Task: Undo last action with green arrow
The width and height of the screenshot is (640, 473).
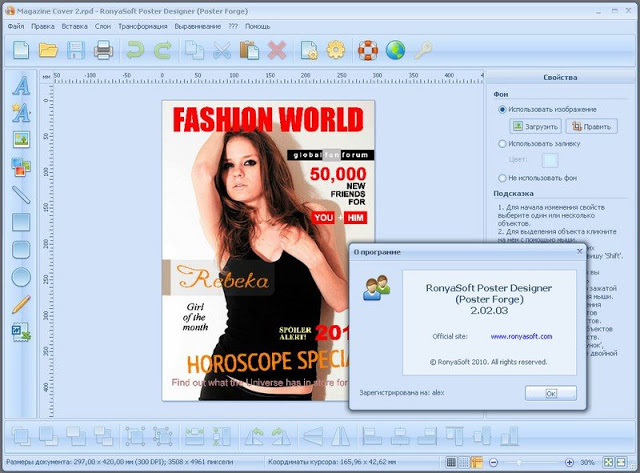Action: click(x=135, y=50)
